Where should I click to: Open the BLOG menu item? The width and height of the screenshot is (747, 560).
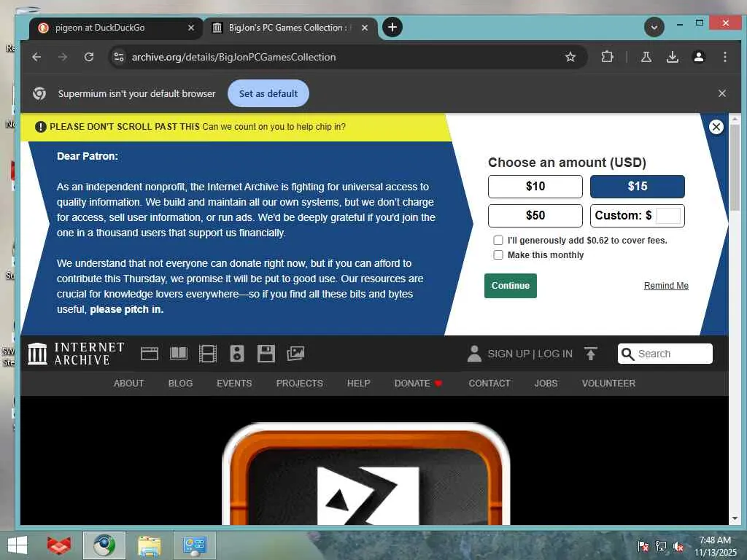(x=180, y=384)
